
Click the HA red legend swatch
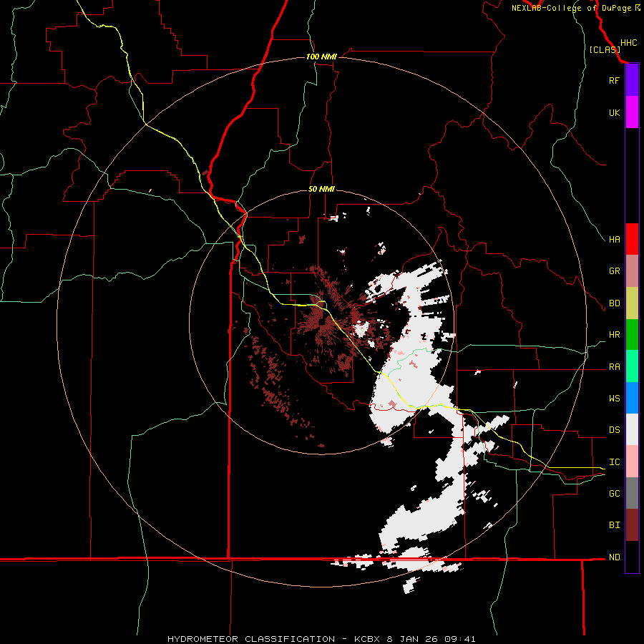tap(632, 239)
